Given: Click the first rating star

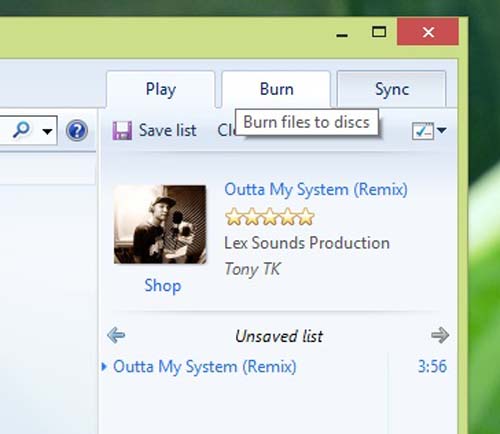Looking at the screenshot, I should tap(233, 217).
